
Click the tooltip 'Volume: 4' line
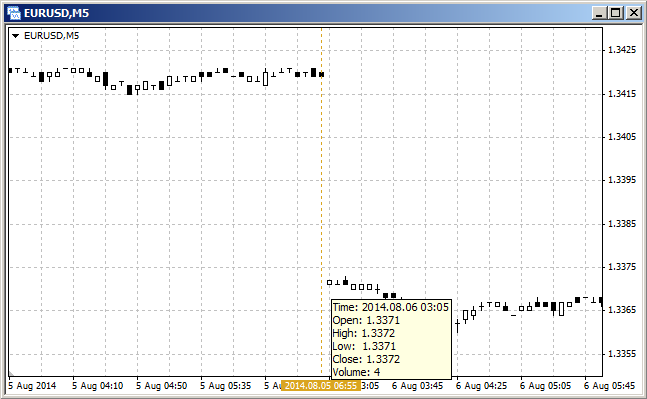[x=356, y=372]
